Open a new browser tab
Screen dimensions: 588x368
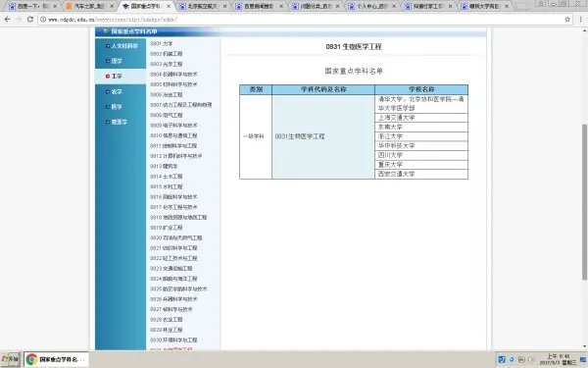pos(521,7)
